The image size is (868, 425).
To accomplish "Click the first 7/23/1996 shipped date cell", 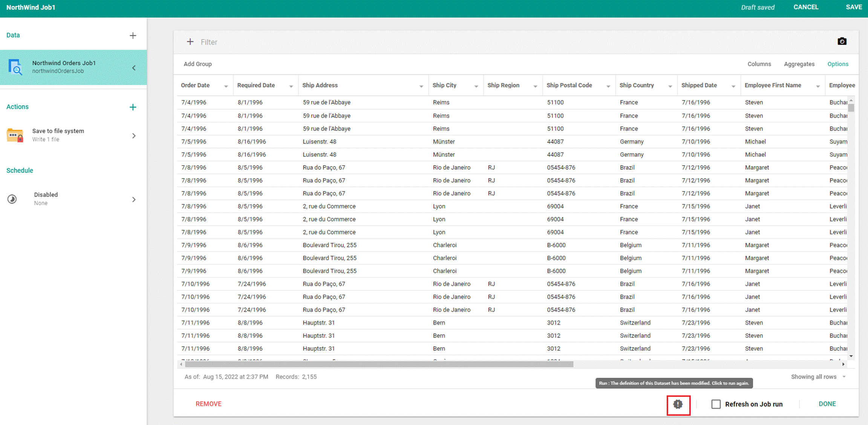I will click(x=696, y=323).
